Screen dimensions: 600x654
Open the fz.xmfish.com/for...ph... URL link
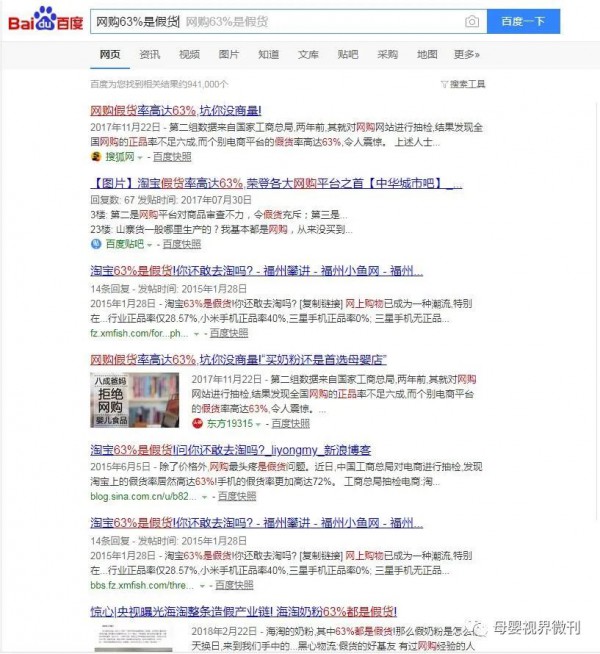[139, 333]
